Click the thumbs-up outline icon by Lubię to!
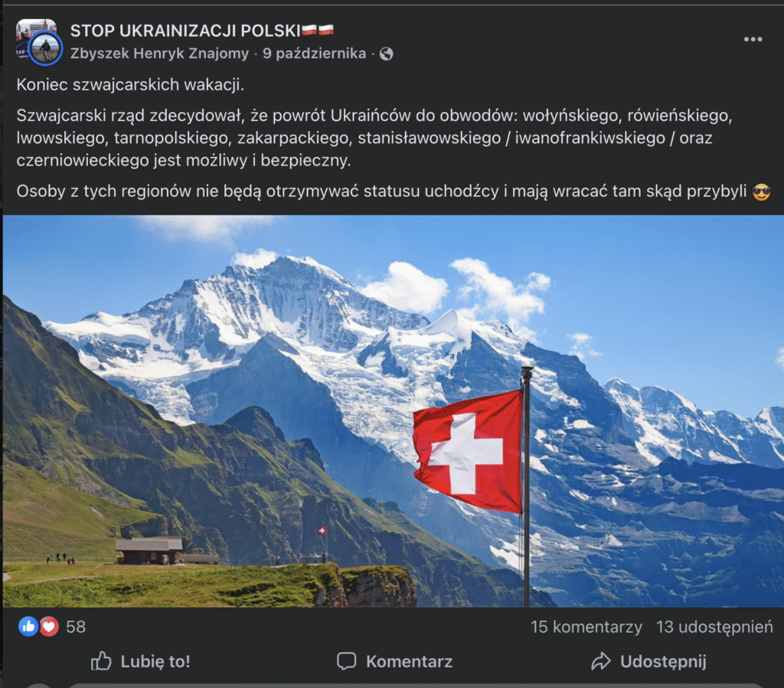 (101, 661)
